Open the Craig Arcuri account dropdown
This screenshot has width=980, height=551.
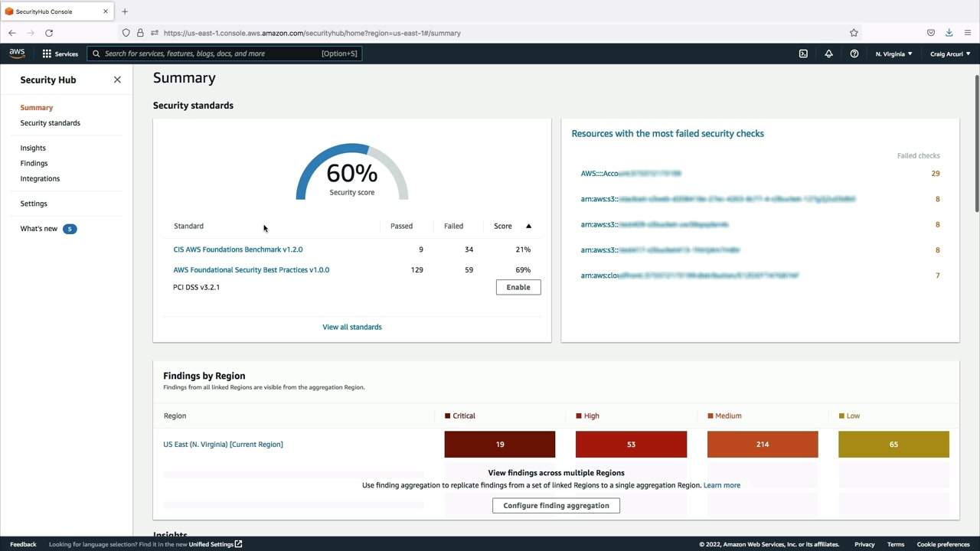(x=950, y=54)
